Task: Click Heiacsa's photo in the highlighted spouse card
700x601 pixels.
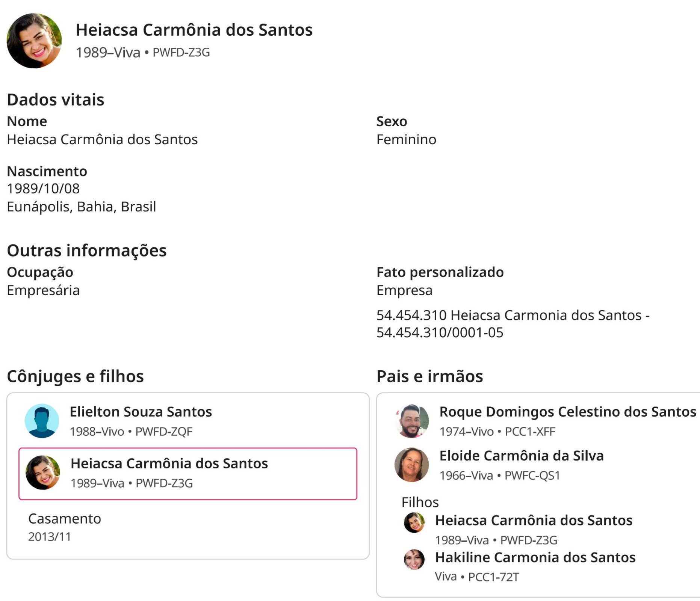Action: (x=43, y=473)
